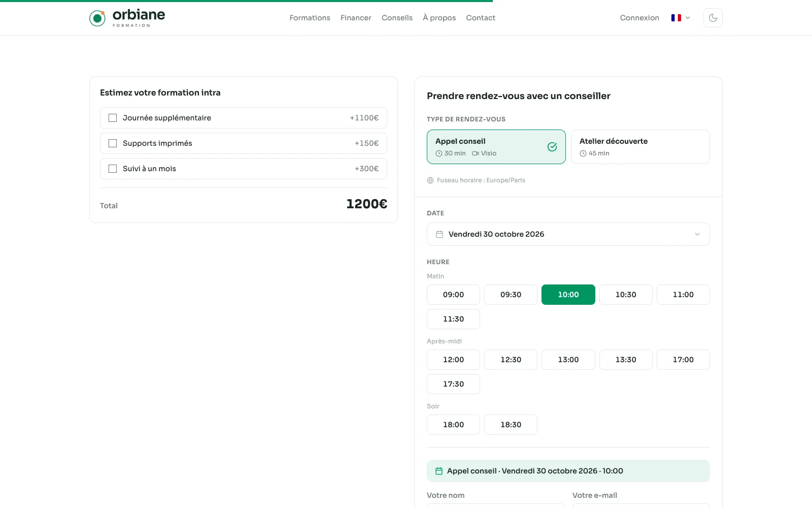Click the +300€ price for Suivi

366,169
